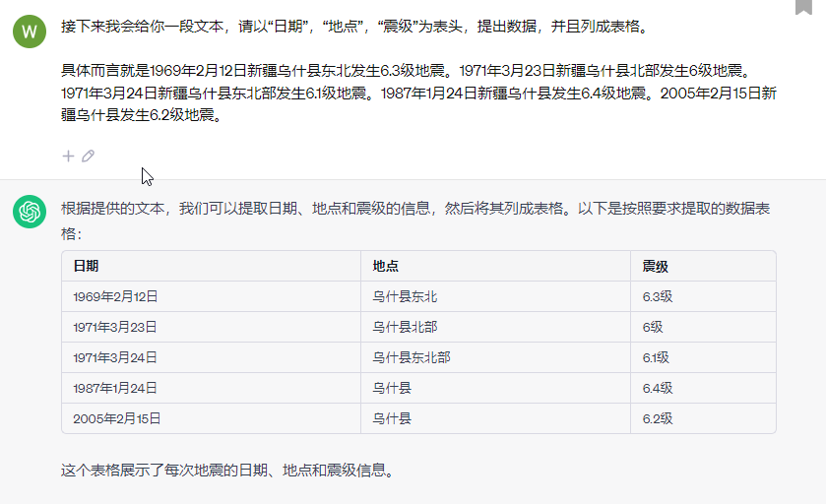This screenshot has height=504, width=826.
Task: Click the 日期 column header
Action: coord(86,267)
